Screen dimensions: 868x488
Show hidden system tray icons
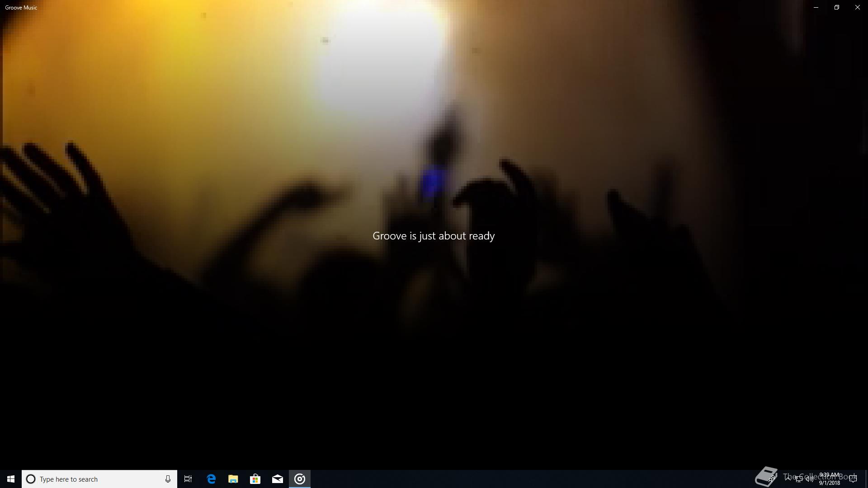(x=788, y=478)
